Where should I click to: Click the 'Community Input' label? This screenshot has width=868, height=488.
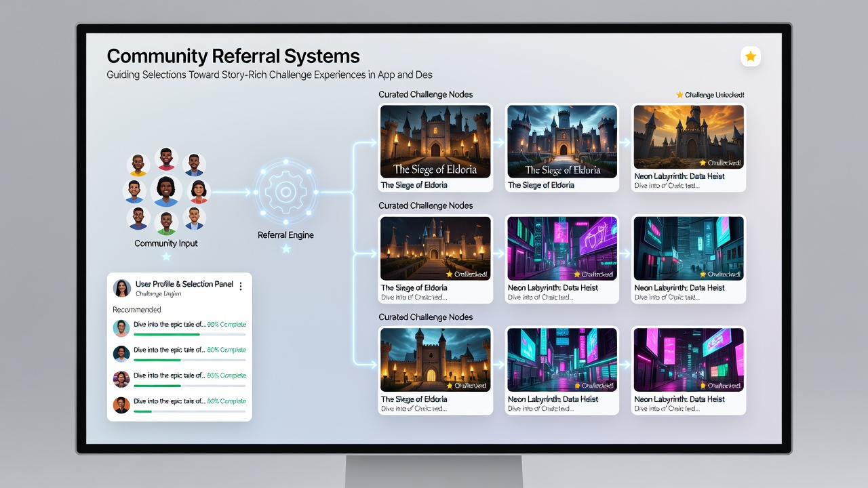pos(166,243)
